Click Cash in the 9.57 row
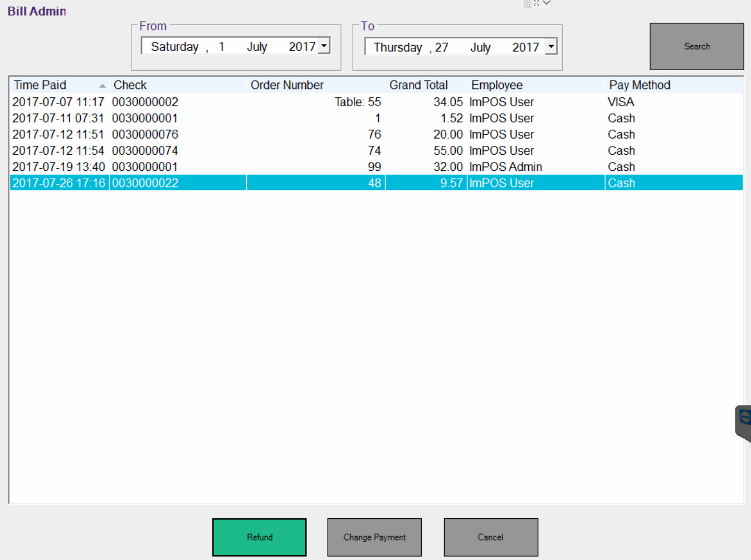Screen dimensions: 751x560 tap(621, 183)
